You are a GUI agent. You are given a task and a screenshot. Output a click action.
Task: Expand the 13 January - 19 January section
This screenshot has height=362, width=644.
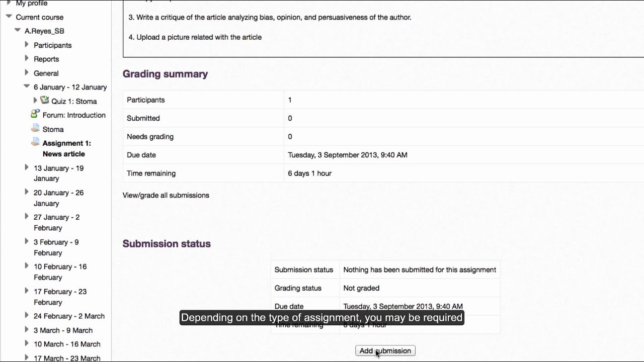[27, 167]
